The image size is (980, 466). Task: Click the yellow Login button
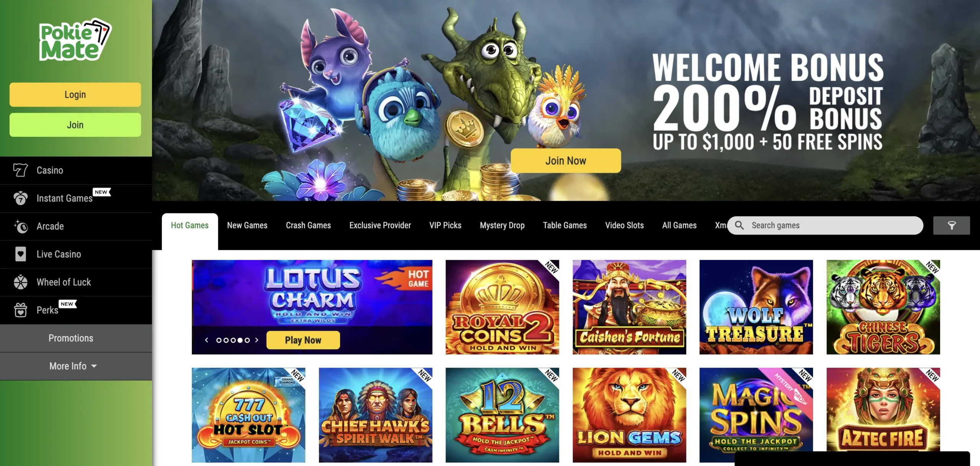tap(75, 95)
